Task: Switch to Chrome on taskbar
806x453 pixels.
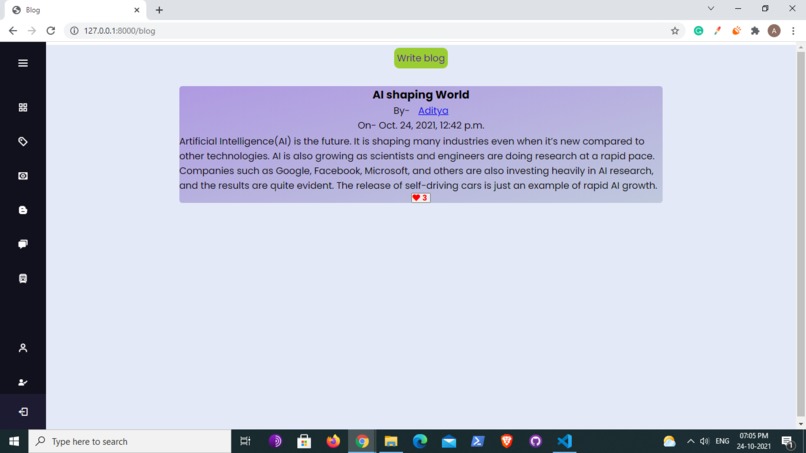Action: coord(362,441)
